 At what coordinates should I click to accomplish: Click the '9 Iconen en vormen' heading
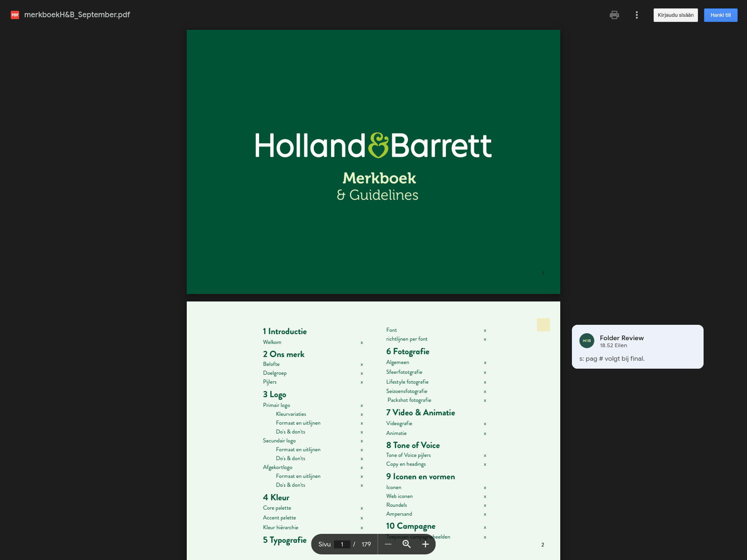421,476
